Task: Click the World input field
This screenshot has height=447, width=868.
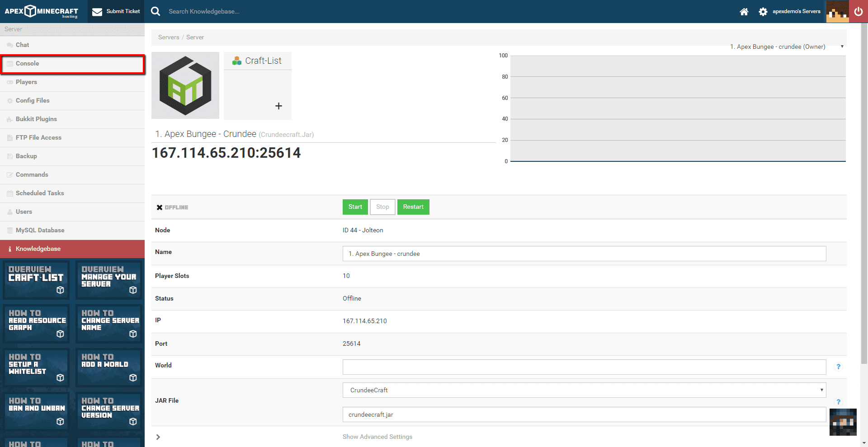Action: [584, 367]
